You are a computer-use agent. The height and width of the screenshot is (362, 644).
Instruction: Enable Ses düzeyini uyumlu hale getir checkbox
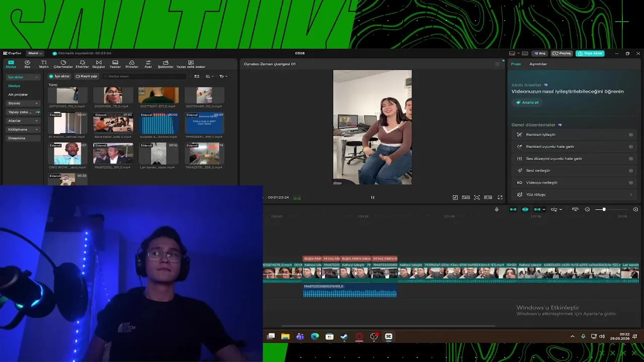pos(631,159)
